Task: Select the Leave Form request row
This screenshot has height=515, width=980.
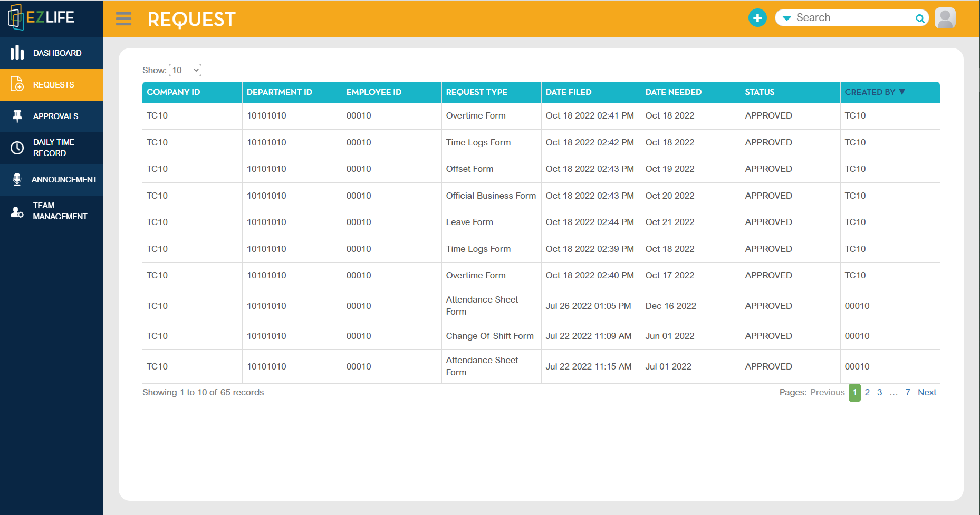Action: tap(541, 222)
